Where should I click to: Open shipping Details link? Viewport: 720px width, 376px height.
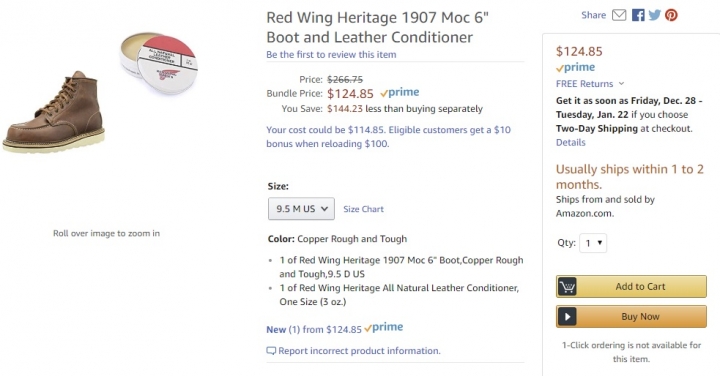pyautogui.click(x=570, y=142)
